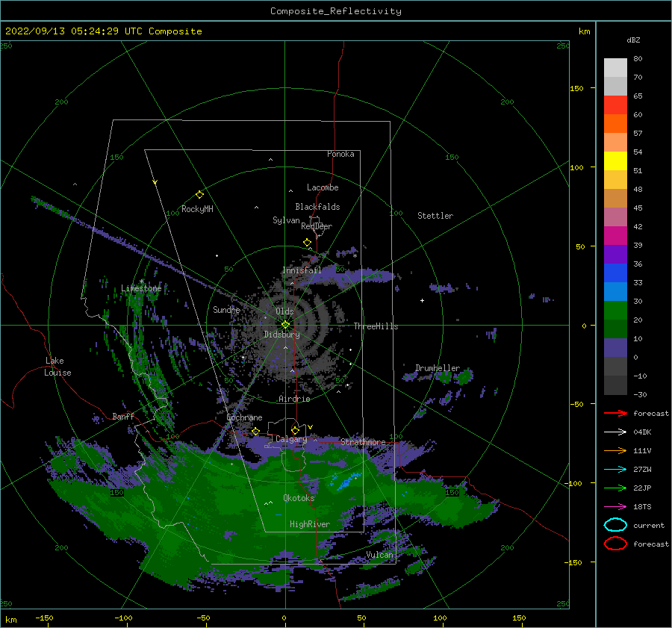Click the cyan current ellipse legend icon
The width and height of the screenshot is (672, 628).
(x=615, y=525)
